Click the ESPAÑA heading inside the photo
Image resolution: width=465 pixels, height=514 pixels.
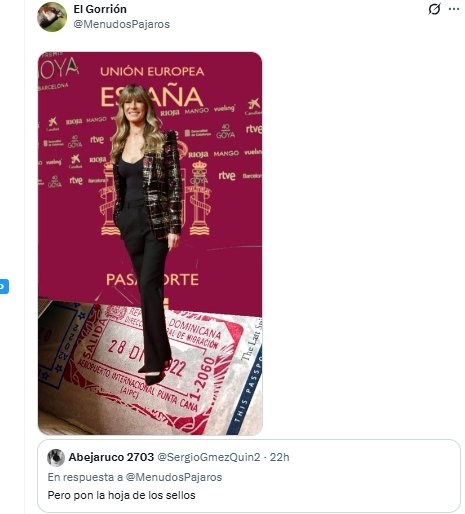(152, 97)
